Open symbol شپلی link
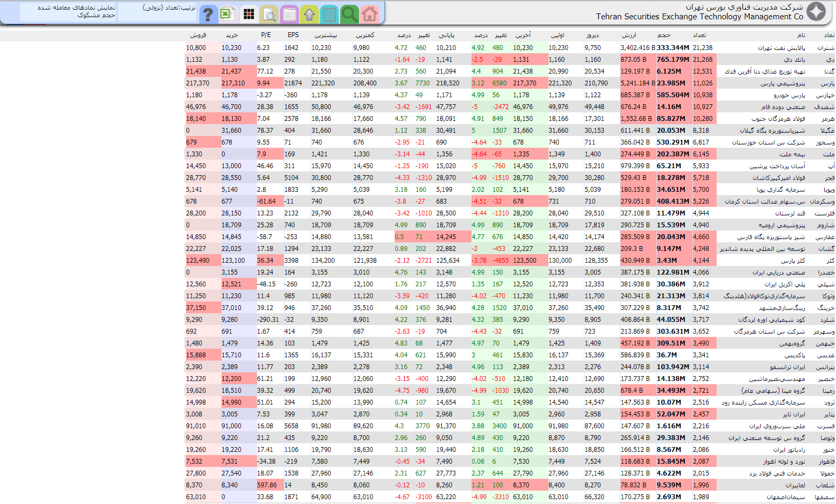This screenshot has height=504, width=836. pos(826,284)
